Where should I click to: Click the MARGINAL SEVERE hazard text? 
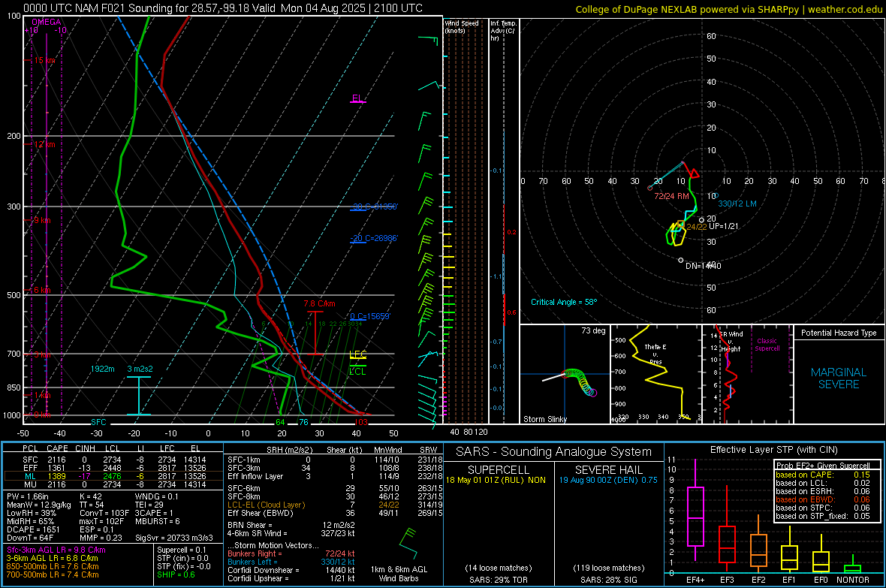(x=839, y=378)
